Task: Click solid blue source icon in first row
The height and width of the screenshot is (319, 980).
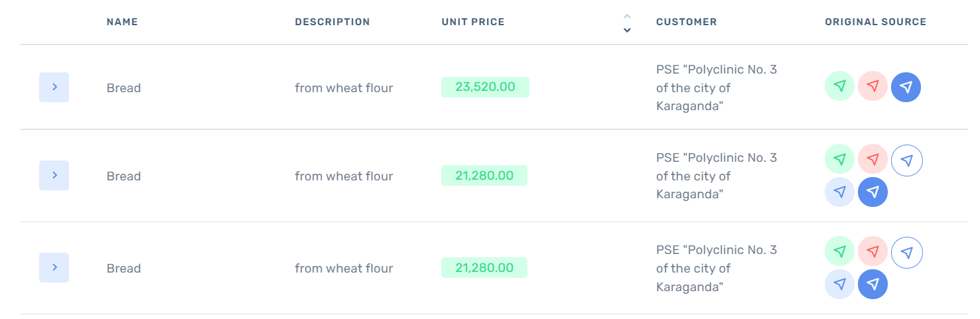Action: [906, 87]
